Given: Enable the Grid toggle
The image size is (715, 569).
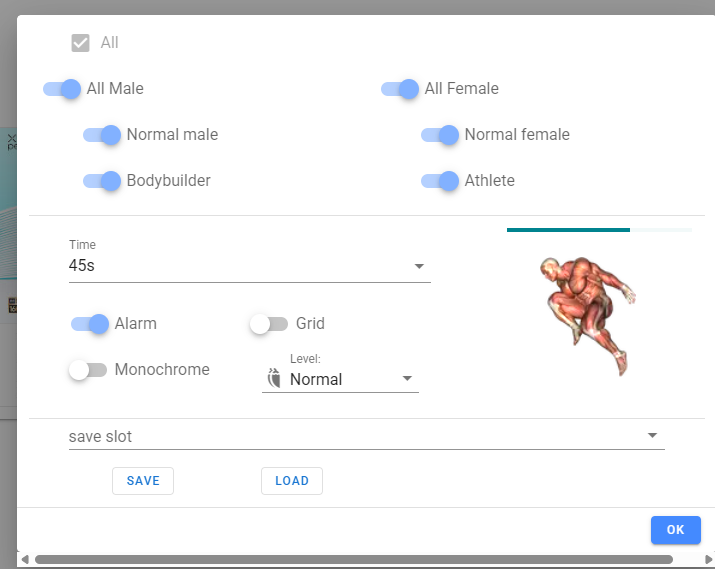Looking at the screenshot, I should (269, 324).
